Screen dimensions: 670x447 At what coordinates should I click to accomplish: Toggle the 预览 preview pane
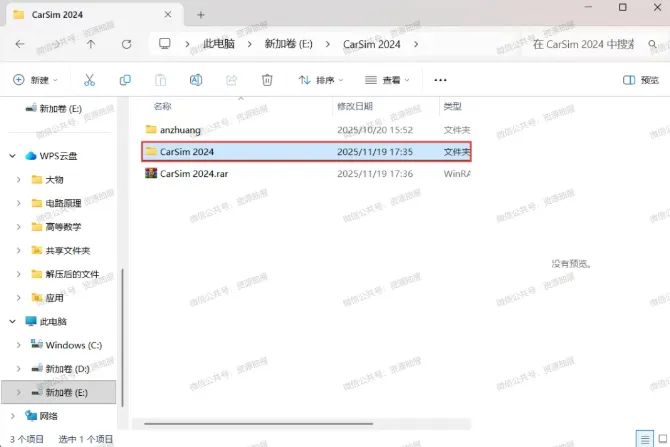pos(641,80)
